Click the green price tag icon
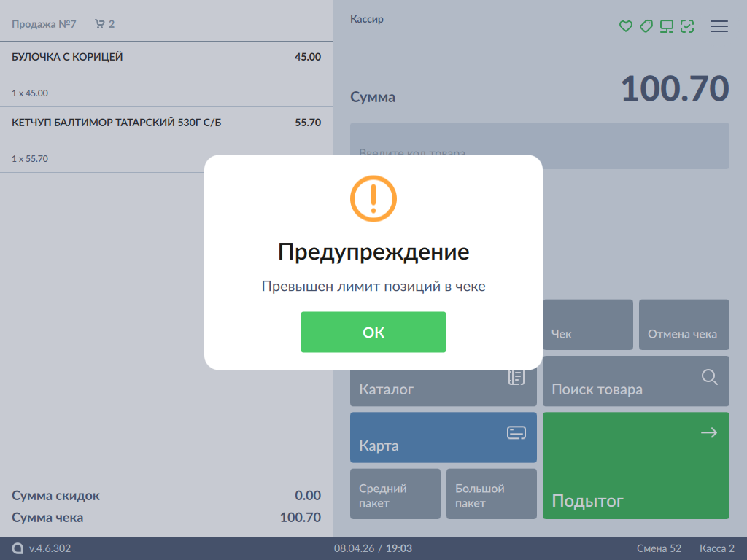747x560 pixels. (646, 26)
